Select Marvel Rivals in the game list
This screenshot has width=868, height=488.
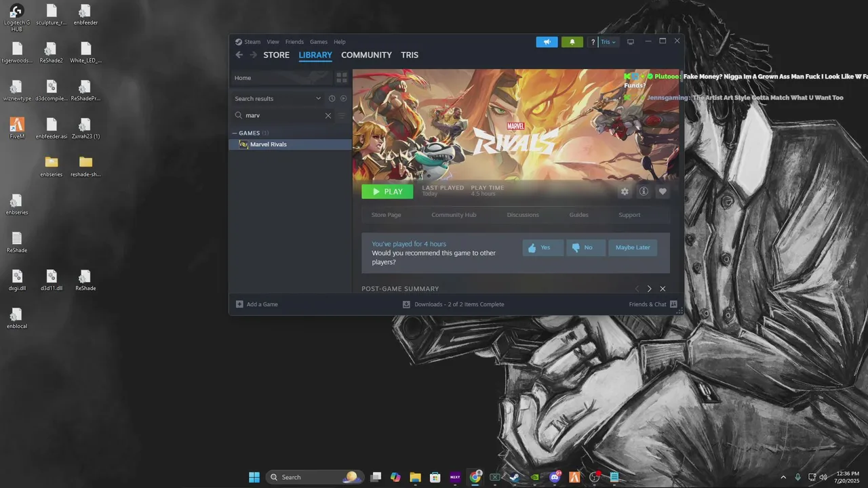pyautogui.click(x=291, y=144)
